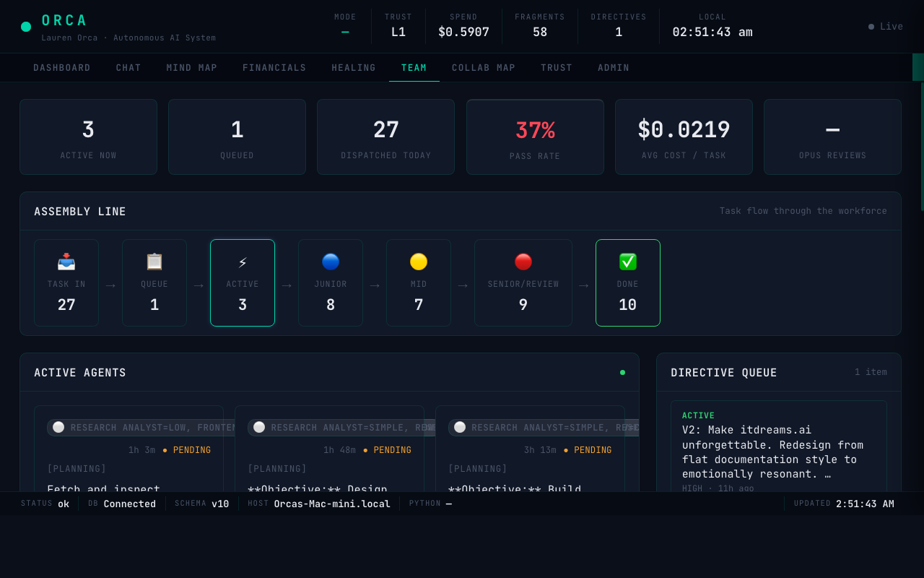Click the clipboard icon above QUEUE

click(x=154, y=262)
